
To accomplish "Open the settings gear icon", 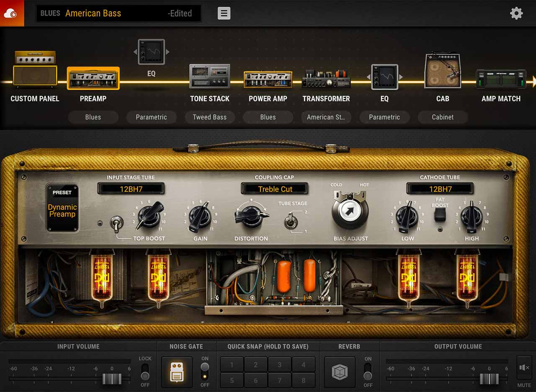I will pos(516,13).
